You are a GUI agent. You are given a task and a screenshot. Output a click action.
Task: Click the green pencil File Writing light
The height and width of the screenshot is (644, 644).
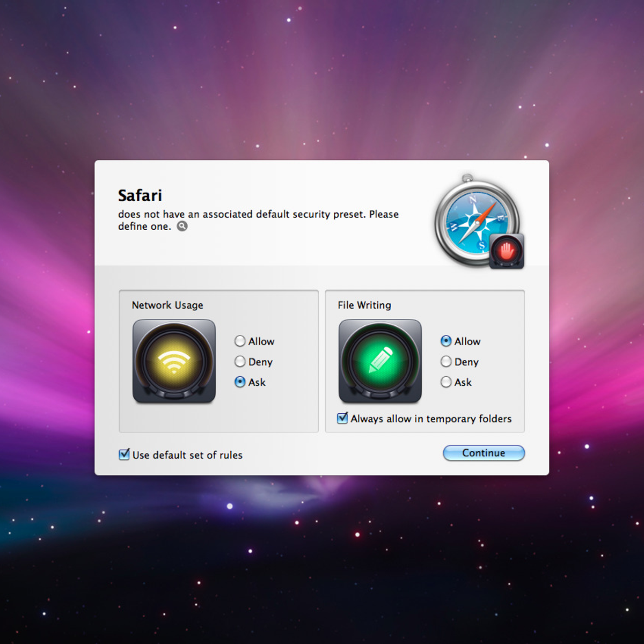pyautogui.click(x=380, y=361)
